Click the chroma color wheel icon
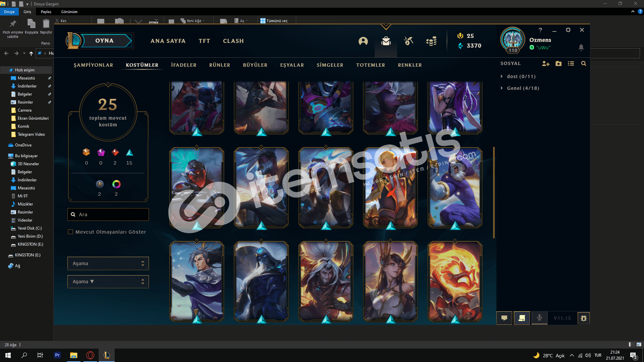Image resolution: width=644 pixels, height=362 pixels. (x=116, y=184)
